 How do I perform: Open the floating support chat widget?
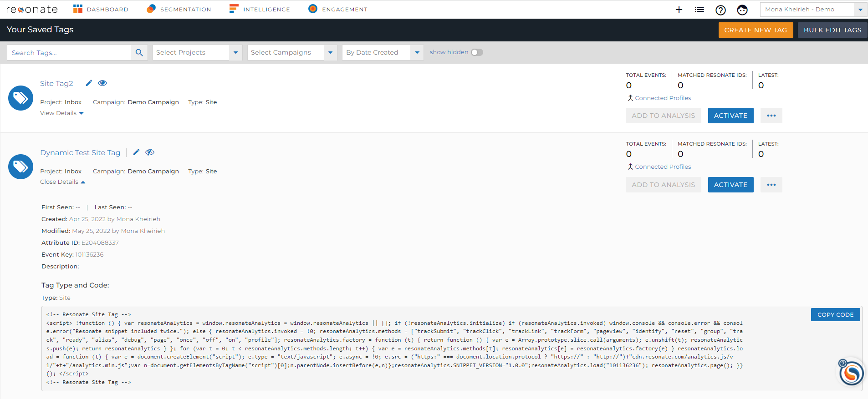(851, 373)
